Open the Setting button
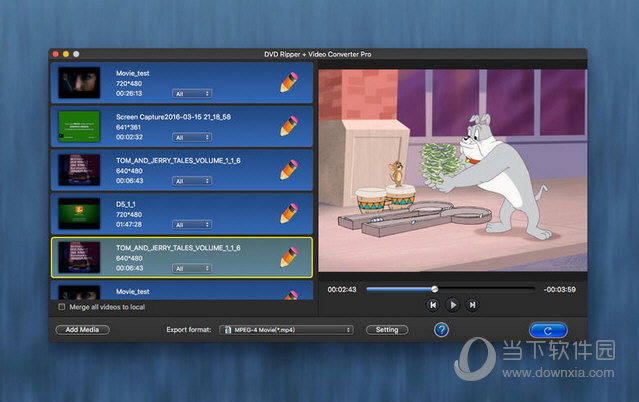 point(386,329)
